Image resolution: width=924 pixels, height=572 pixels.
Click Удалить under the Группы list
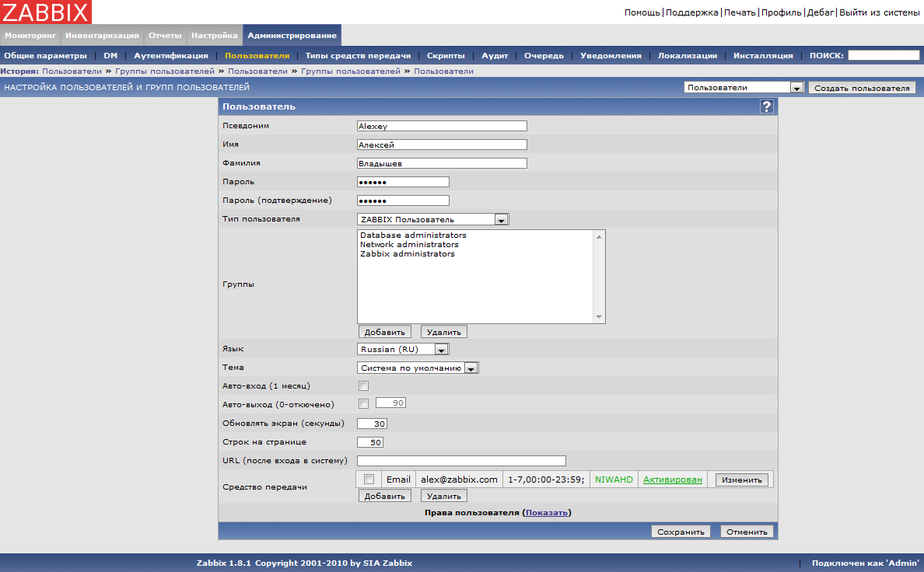point(444,332)
